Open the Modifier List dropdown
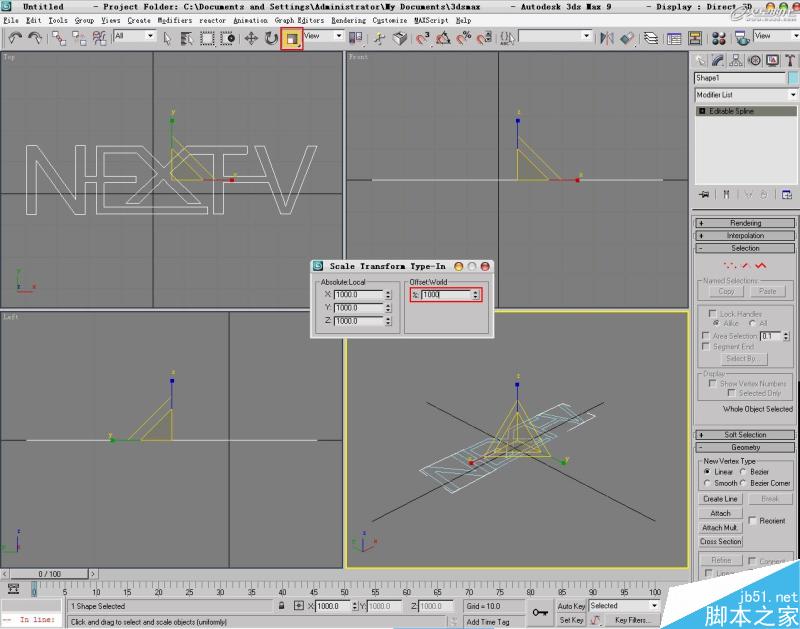Image resolution: width=800 pixels, height=629 pixels. click(792, 93)
